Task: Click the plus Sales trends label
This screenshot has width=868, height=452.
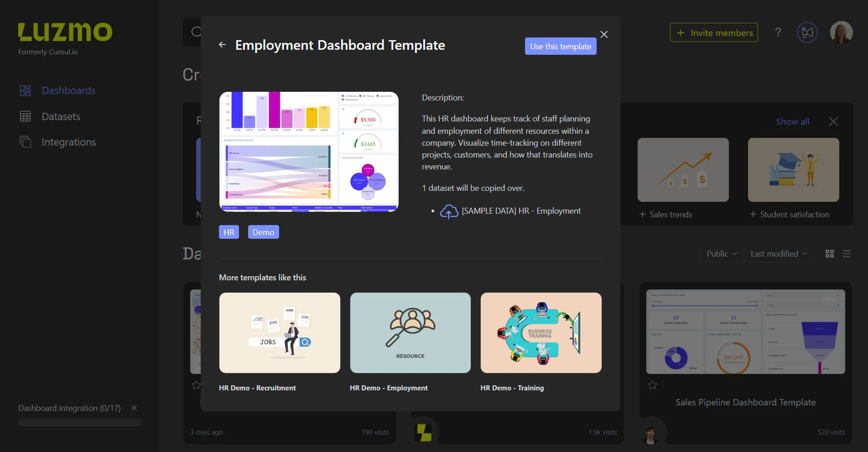Action: click(665, 214)
